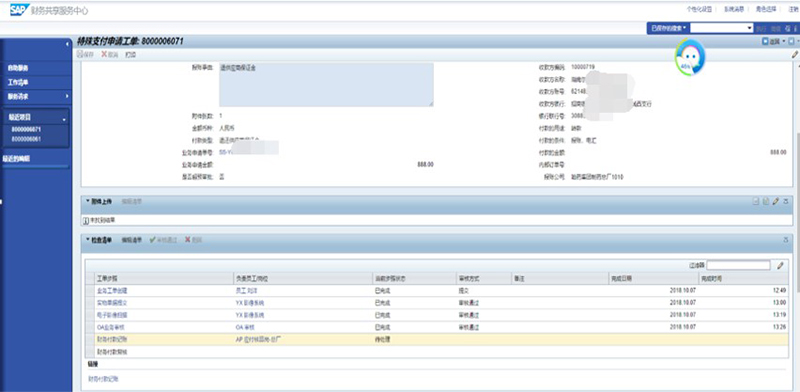Click the save disk icon in the toolbar
800x392 pixels.
click(80, 54)
